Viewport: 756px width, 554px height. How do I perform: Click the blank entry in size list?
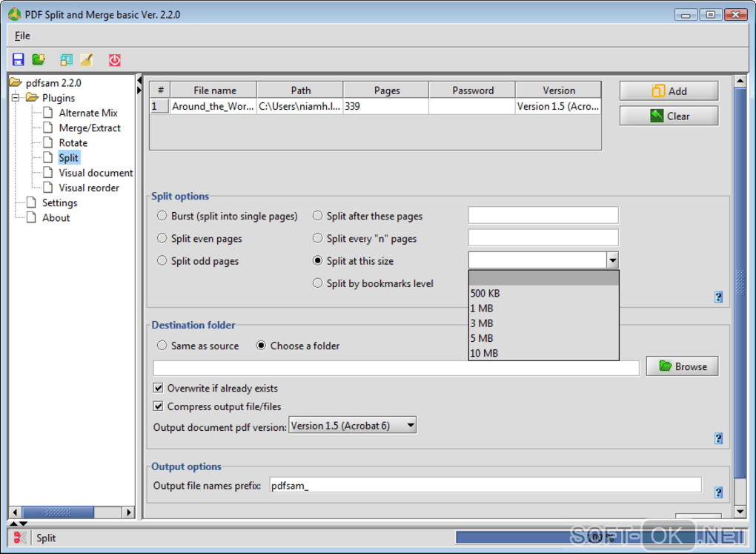click(x=543, y=278)
